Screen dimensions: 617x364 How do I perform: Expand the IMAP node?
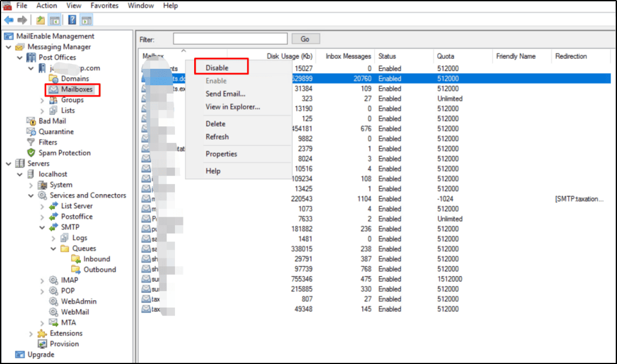tap(42, 280)
